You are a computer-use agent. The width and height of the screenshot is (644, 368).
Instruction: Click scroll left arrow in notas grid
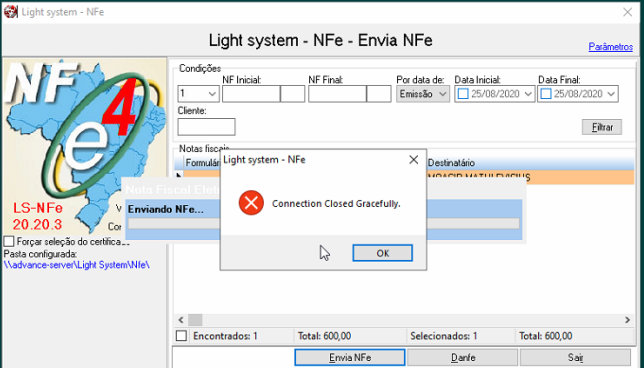[181, 320]
